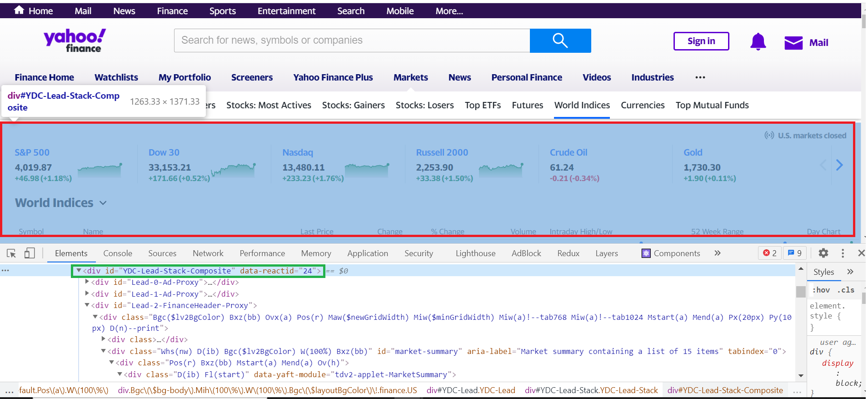This screenshot has height=399, width=868.
Task: Select the inspect element picker icon
Action: tap(11, 253)
